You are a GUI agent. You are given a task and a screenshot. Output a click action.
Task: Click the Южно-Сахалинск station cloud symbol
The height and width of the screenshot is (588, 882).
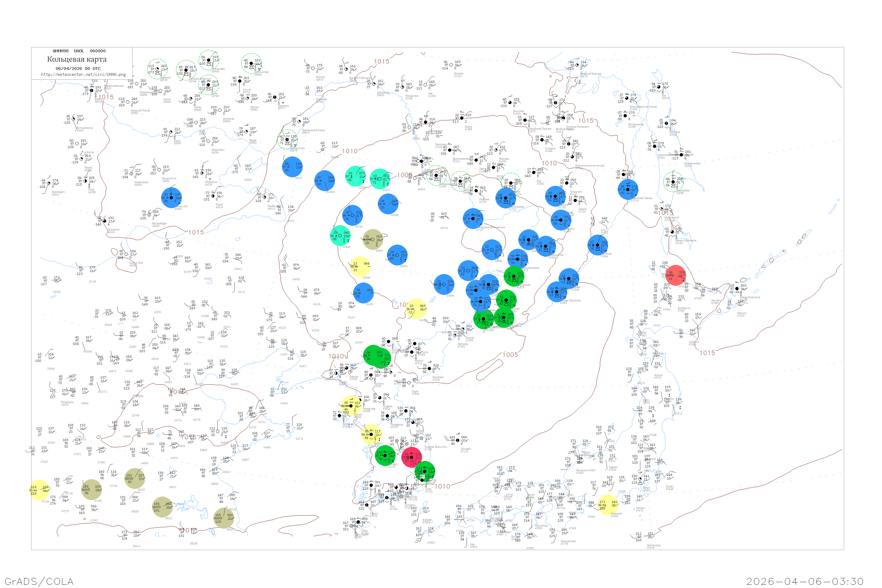[672, 232]
